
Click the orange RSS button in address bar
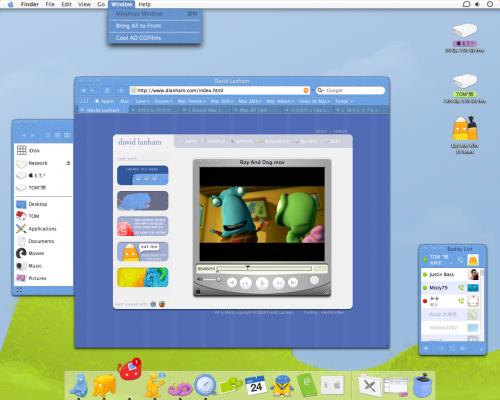306,90
